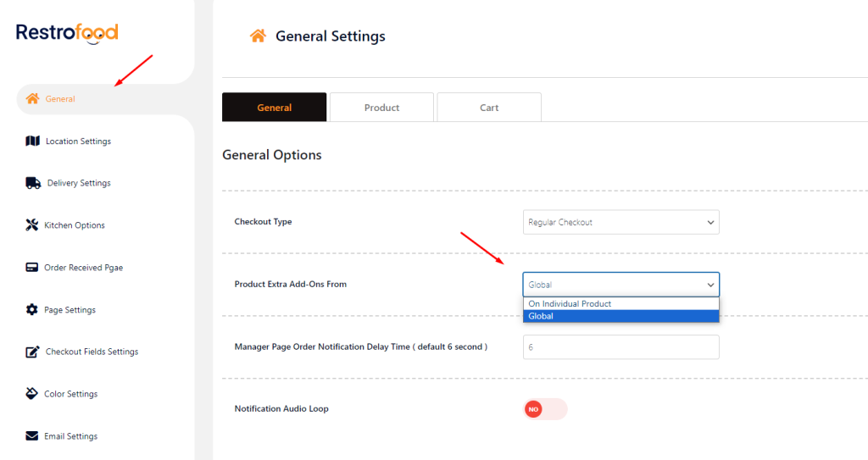Click the truck icon for Delivery Settings
This screenshot has height=460, width=868.
pos(33,183)
